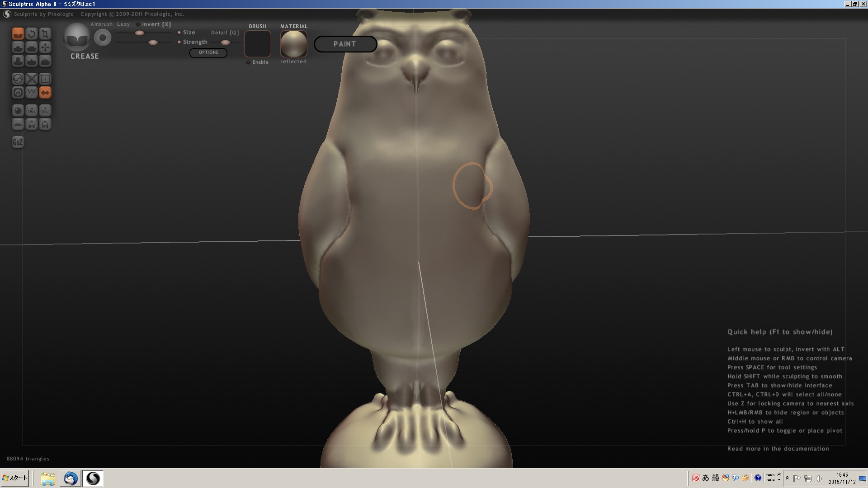This screenshot has width=868, height=488.
Task: Select the Rotate tool icon
Action: pos(31,34)
